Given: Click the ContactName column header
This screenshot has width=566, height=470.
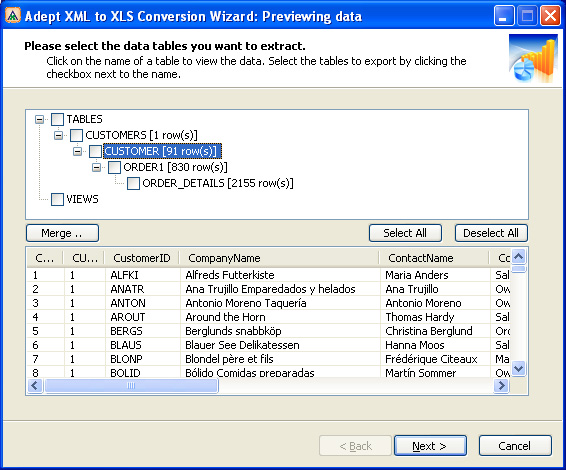Looking at the screenshot, I should [x=435, y=258].
